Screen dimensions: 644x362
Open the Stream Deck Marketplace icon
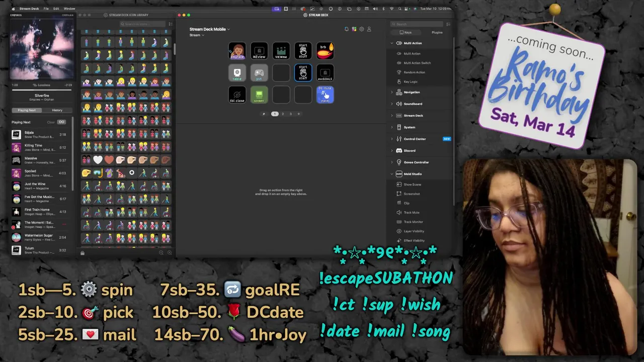tap(354, 29)
